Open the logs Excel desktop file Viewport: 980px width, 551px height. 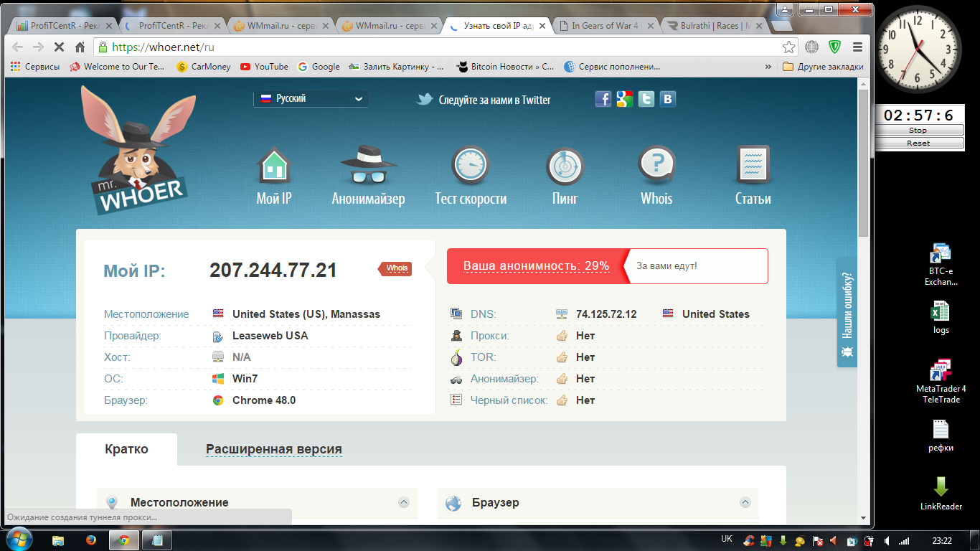pos(941,316)
